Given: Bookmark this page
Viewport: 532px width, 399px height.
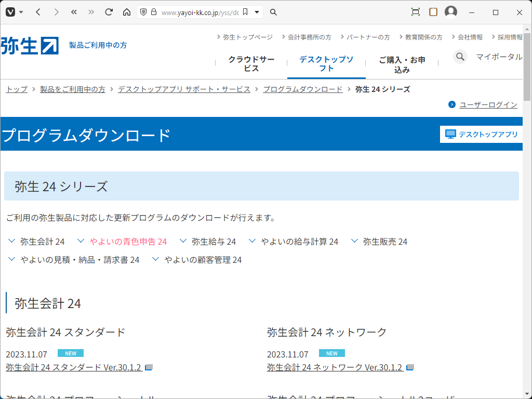Looking at the screenshot, I should pyautogui.click(x=245, y=12).
